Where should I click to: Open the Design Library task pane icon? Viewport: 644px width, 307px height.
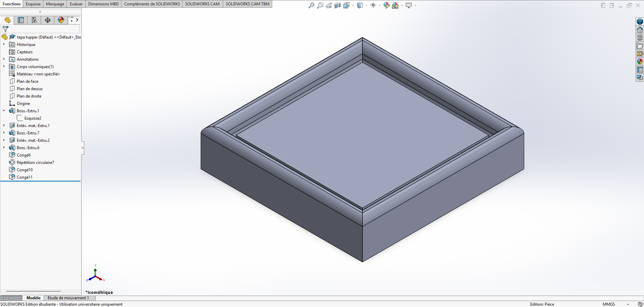(x=640, y=38)
